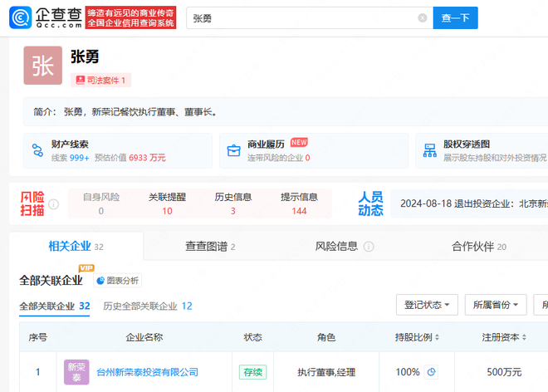The width and height of the screenshot is (548, 392).
Task: Click the 查一下 search button
Action: 455,17
